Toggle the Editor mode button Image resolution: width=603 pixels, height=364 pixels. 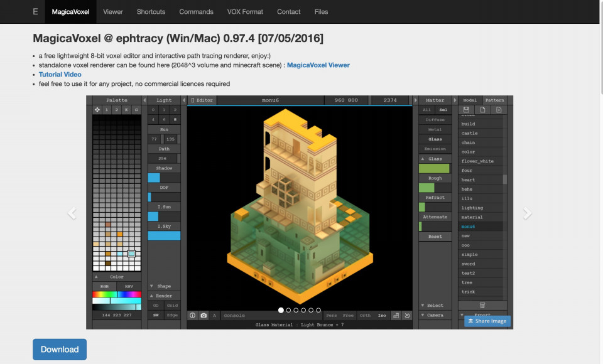pyautogui.click(x=202, y=100)
